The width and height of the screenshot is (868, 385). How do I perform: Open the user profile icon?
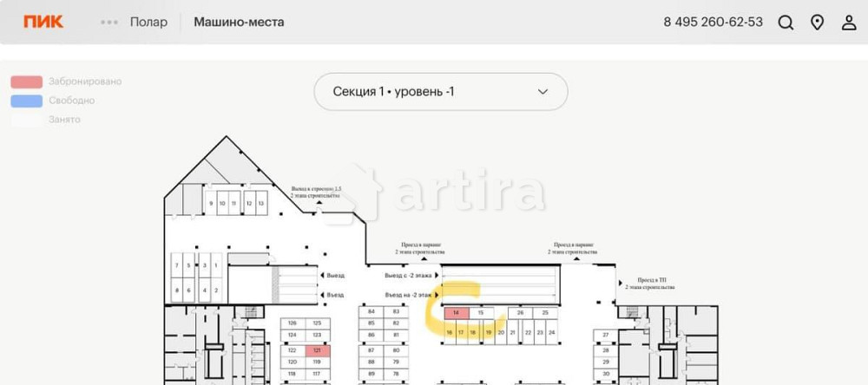849,23
